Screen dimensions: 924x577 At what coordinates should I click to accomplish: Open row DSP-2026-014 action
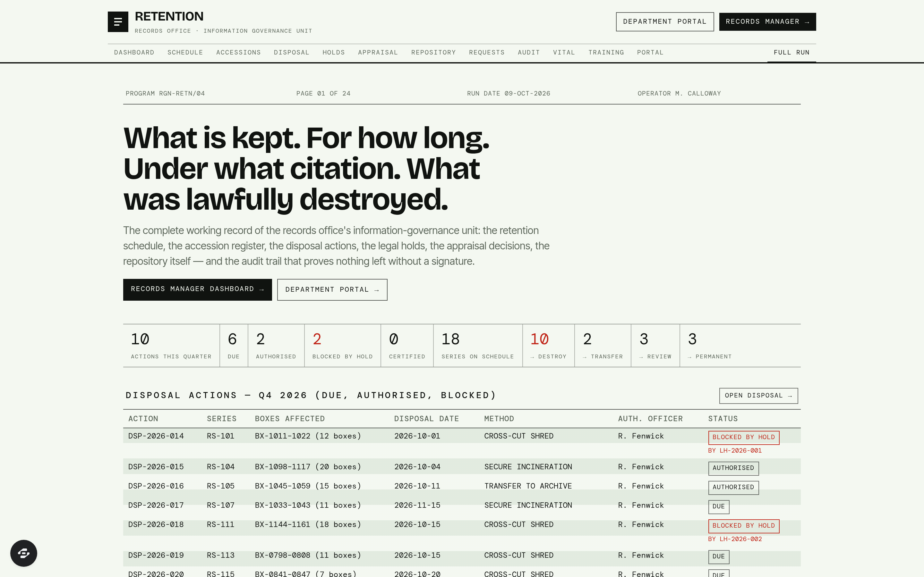tap(156, 436)
